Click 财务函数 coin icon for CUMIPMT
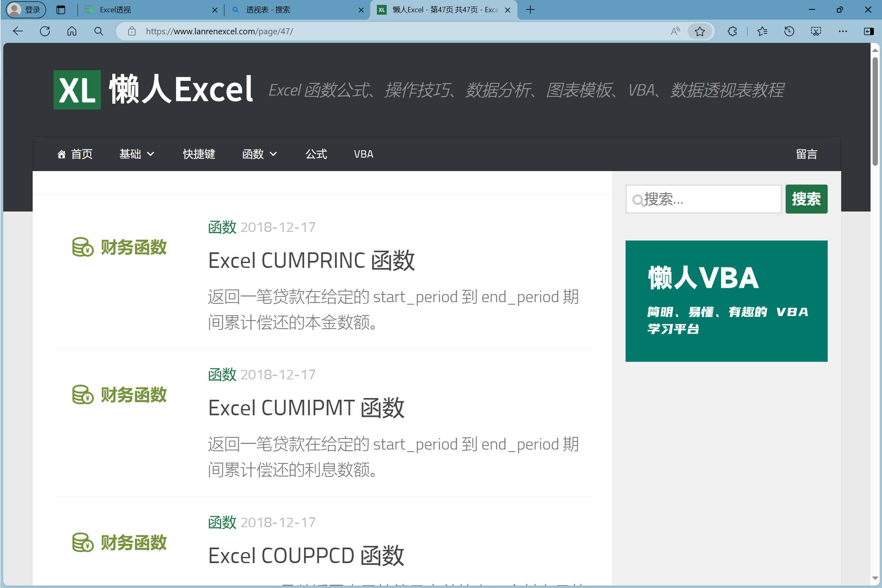This screenshot has width=882, height=588. [83, 395]
